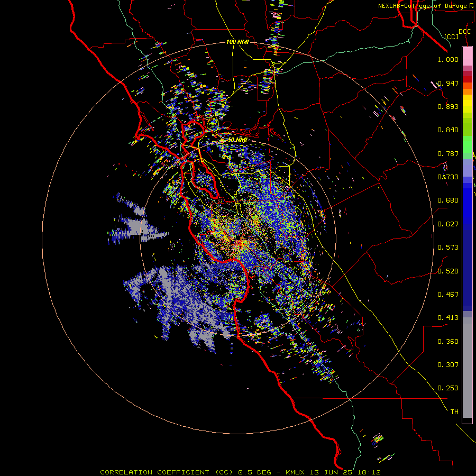Select the 0.627 scale value
The width and height of the screenshot is (476, 476).
[x=448, y=224]
